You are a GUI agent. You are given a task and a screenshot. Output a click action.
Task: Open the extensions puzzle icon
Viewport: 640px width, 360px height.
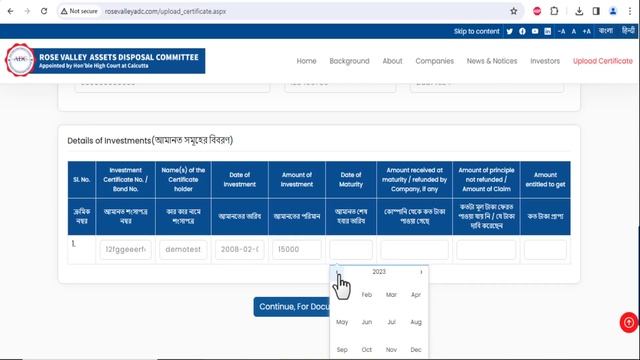point(554,11)
